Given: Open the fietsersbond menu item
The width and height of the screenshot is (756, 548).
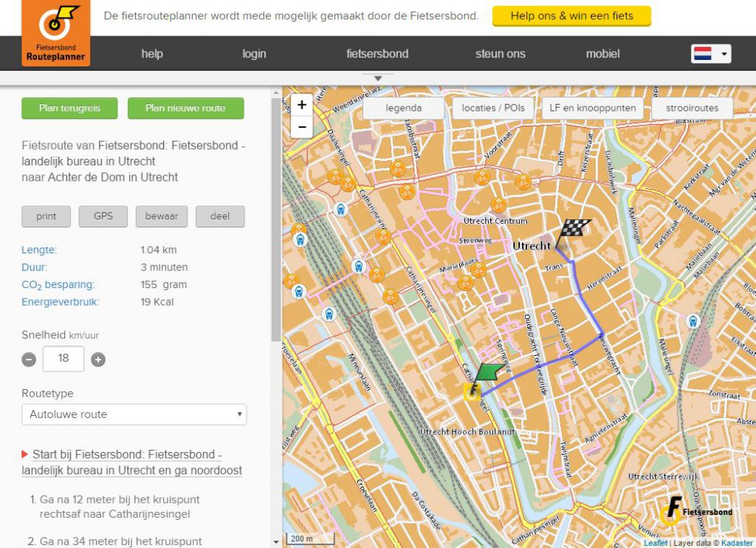Looking at the screenshot, I should pos(377,54).
